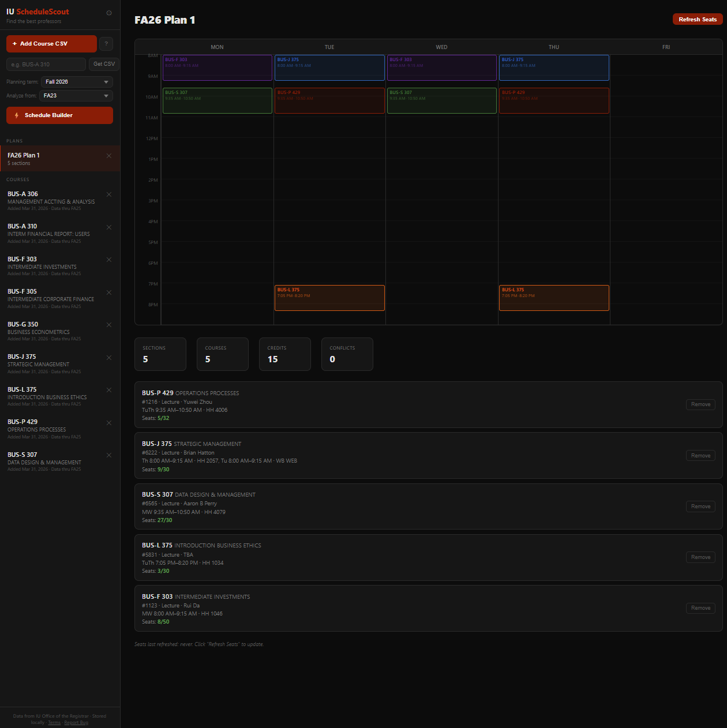727x728 pixels.
Task: Click X next to BUS-L 375 course
Action: click(x=109, y=390)
